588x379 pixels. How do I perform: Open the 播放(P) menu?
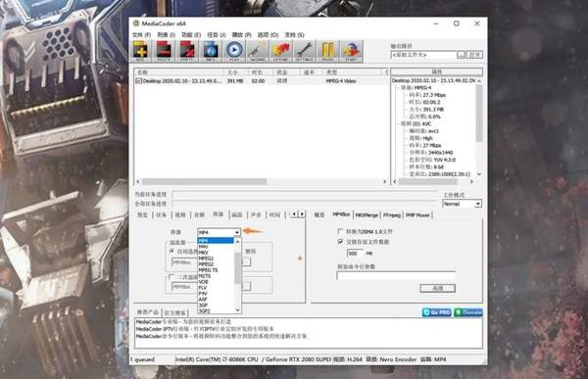click(241, 35)
